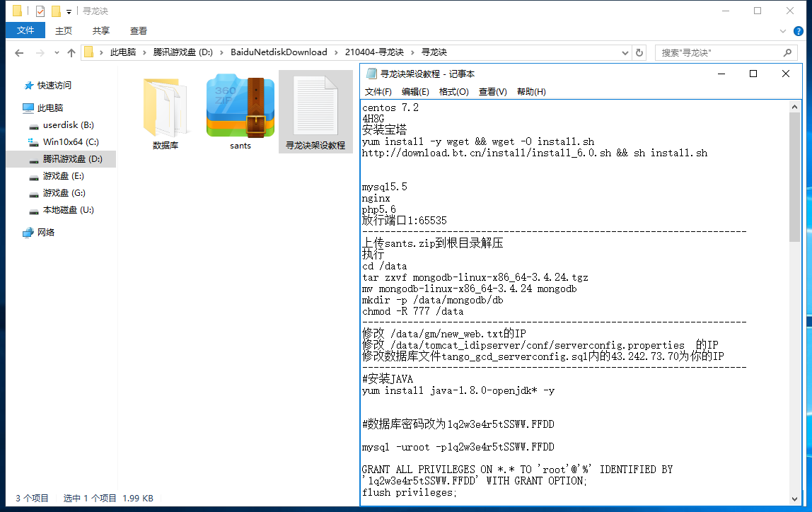Viewport: 812px width, 512px height.
Task: Click the Notepad vertical scroll thumb
Action: pos(795,177)
